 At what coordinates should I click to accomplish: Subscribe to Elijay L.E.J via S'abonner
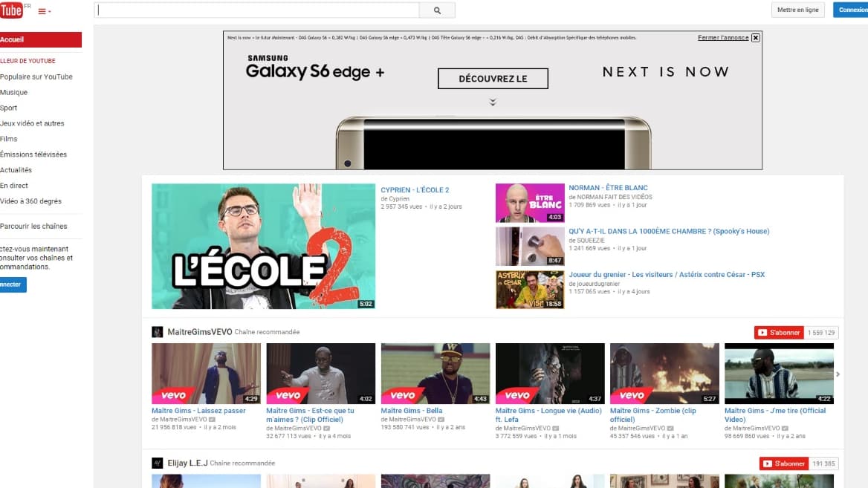(784, 463)
